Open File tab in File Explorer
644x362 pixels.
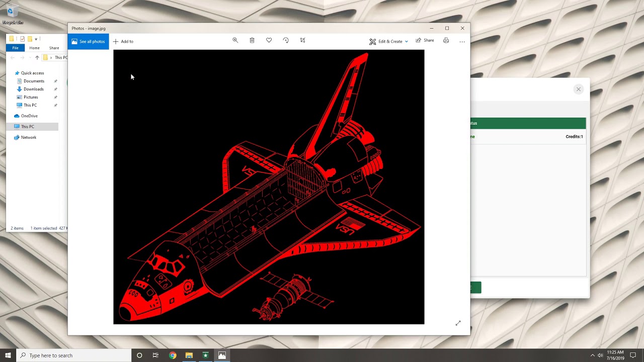pos(16,48)
